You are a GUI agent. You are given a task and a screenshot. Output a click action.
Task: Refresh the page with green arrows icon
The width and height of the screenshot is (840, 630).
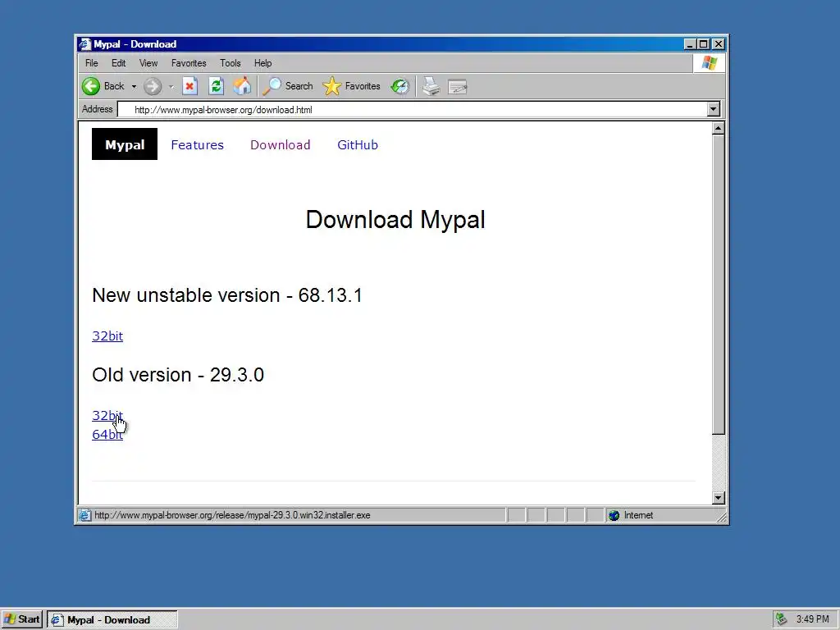click(x=216, y=86)
